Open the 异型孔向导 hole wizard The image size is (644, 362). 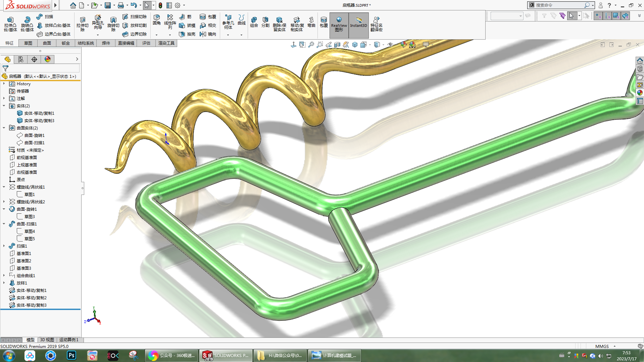tap(98, 22)
